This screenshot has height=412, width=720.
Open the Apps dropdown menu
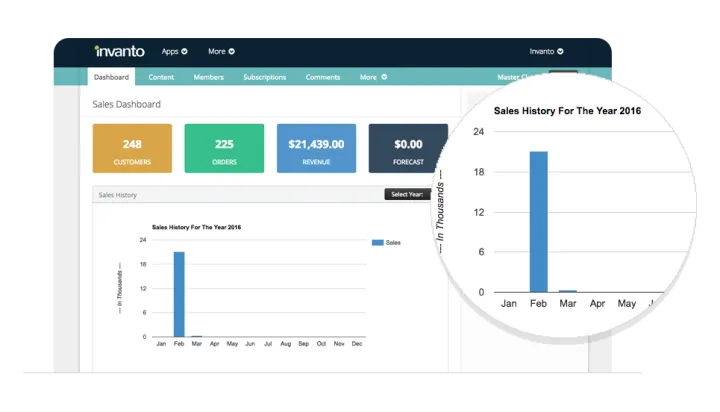(175, 51)
